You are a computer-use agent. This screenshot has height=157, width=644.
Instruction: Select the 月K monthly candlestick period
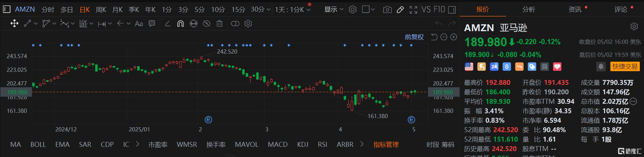click(x=118, y=9)
